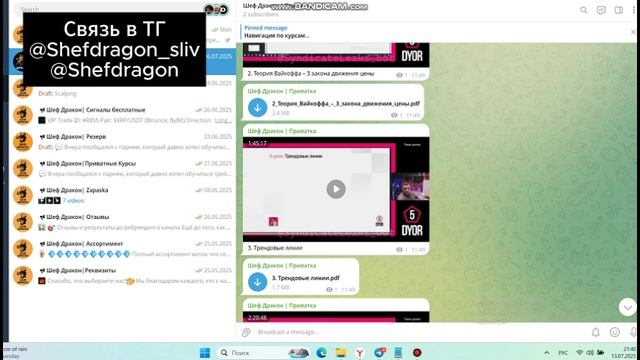Image resolution: width=640 pixels, height=360 pixels.
Task: Open pinned message Навигация по курсам
Action: point(435,32)
